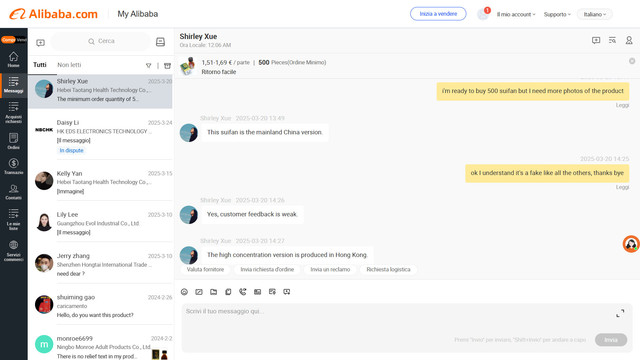
Task: Open the Italiano language selector
Action: coord(595,14)
